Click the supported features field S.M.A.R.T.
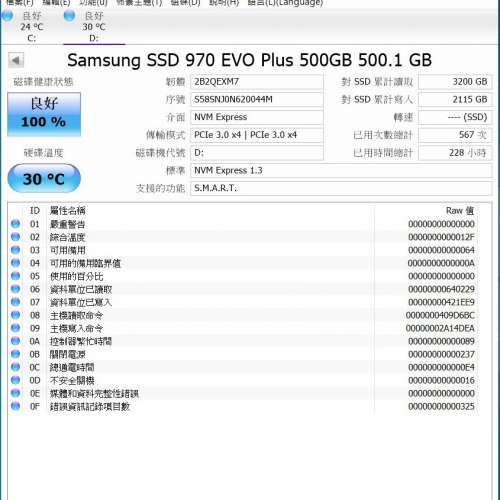The image size is (500, 500). pyautogui.click(x=341, y=188)
